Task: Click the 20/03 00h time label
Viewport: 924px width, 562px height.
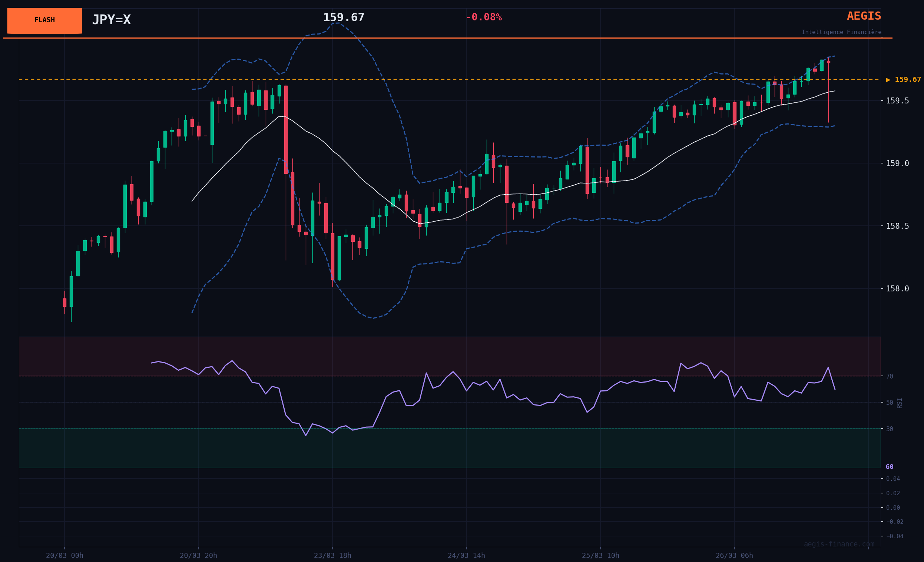Action: pos(64,556)
